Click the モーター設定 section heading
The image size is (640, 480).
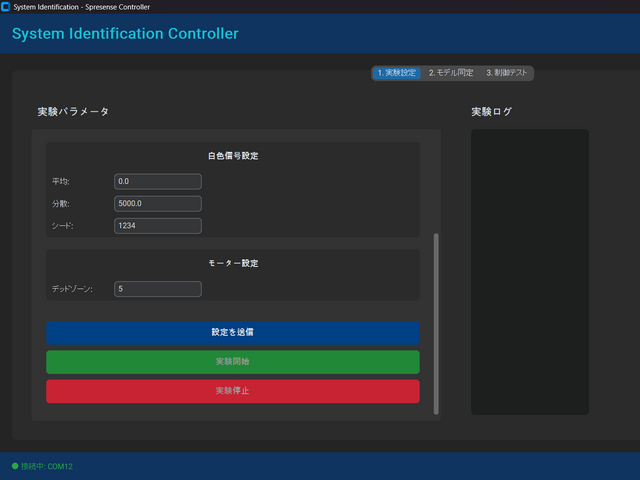[233, 263]
